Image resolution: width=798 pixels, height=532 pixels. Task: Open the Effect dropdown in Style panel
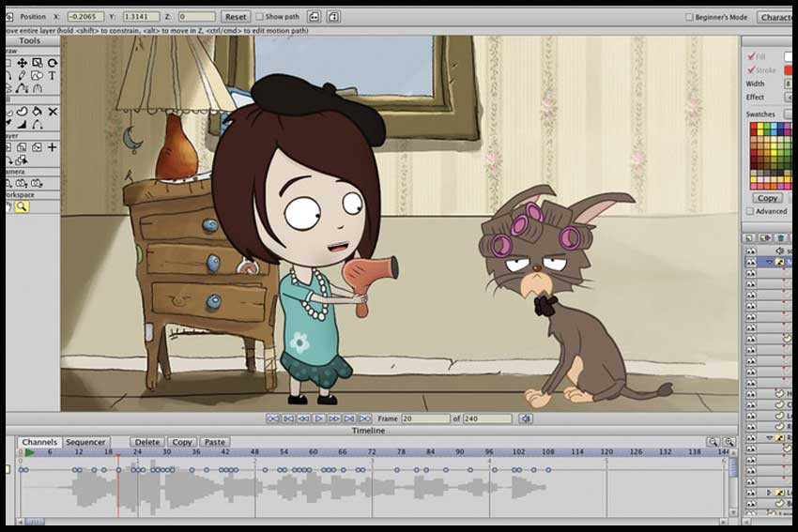point(787,97)
